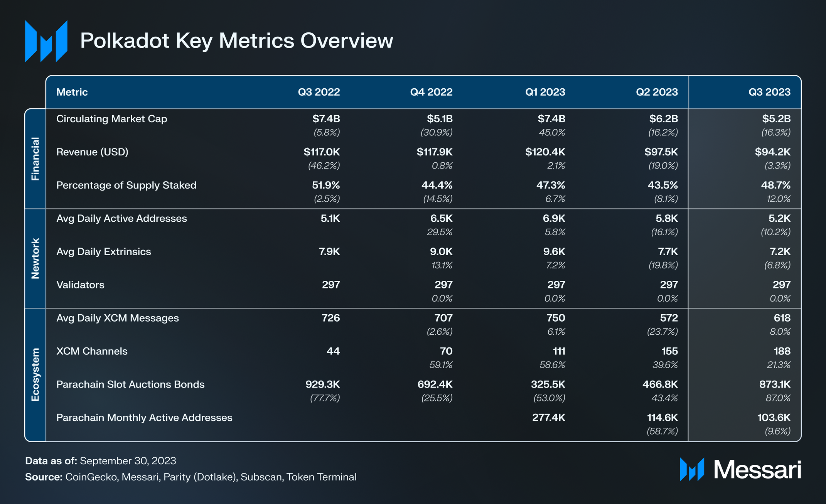Click the Source attribution line
The height and width of the screenshot is (504, 826).
click(190, 477)
